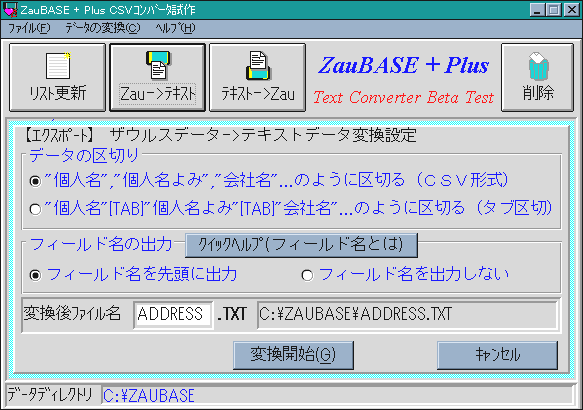This screenshot has width=583, height=410.
Task: Click the C:¥ZAUBASE data directory status field
Action: tap(337, 396)
